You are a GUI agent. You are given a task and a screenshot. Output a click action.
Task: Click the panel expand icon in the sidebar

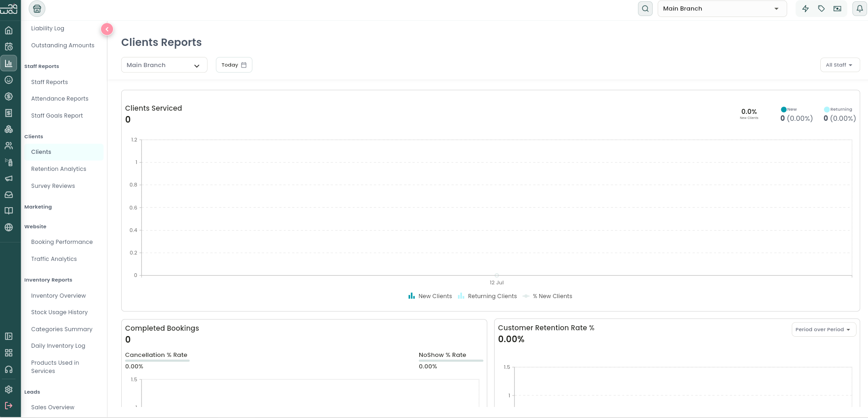pos(9,336)
